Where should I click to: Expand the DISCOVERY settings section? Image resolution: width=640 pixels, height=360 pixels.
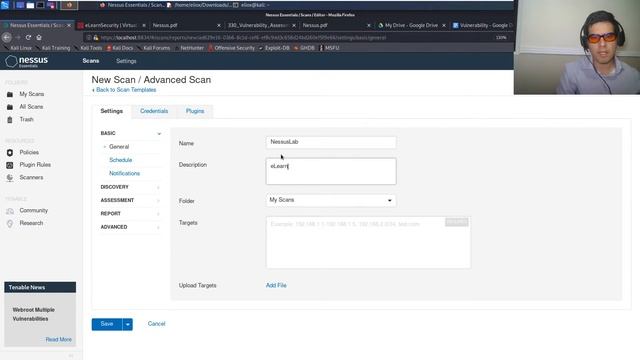tap(131, 187)
